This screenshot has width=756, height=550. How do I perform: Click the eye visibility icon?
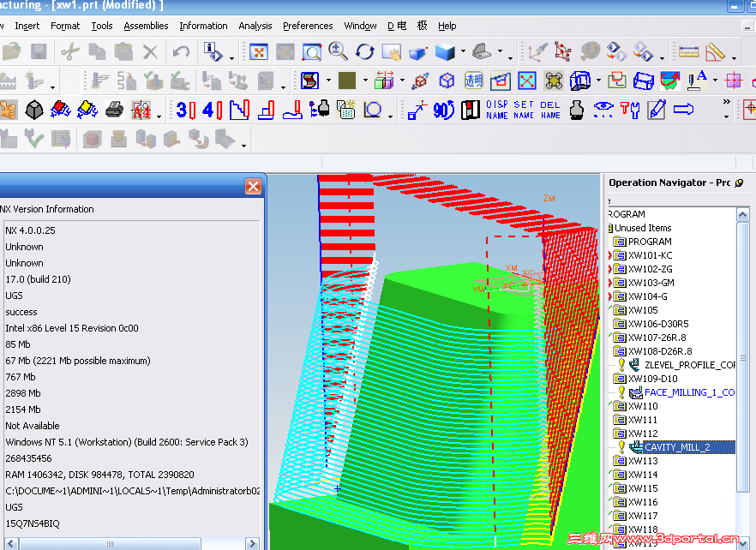pos(603,110)
